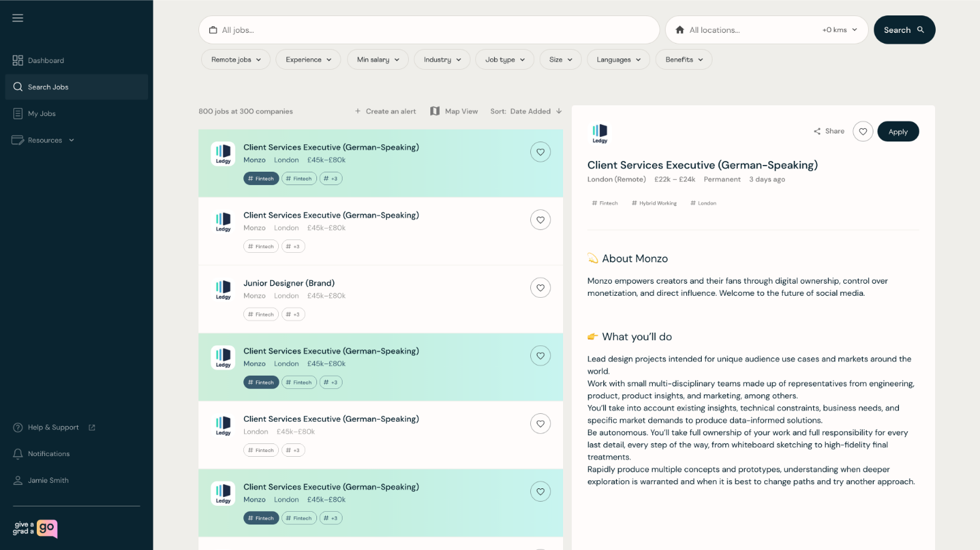
Task: Click the Dashboard grid icon in sidebar
Action: coord(17,60)
